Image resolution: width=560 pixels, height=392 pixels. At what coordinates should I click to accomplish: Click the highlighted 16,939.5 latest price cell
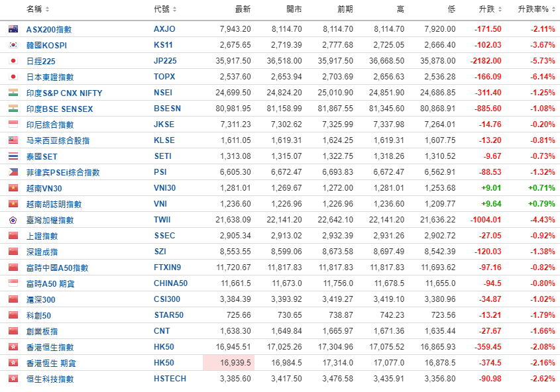(228, 363)
